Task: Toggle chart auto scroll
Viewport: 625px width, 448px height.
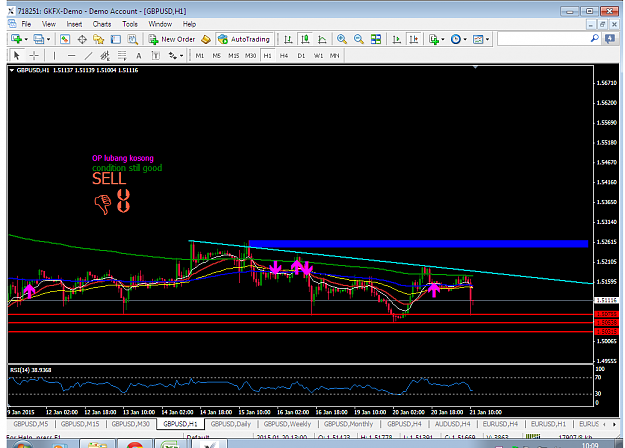Action: [x=397, y=39]
